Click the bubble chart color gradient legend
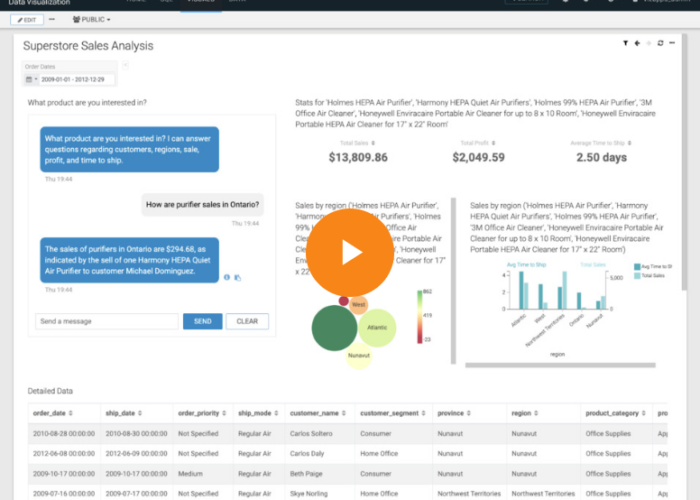This screenshot has width=700, height=500. (x=420, y=317)
